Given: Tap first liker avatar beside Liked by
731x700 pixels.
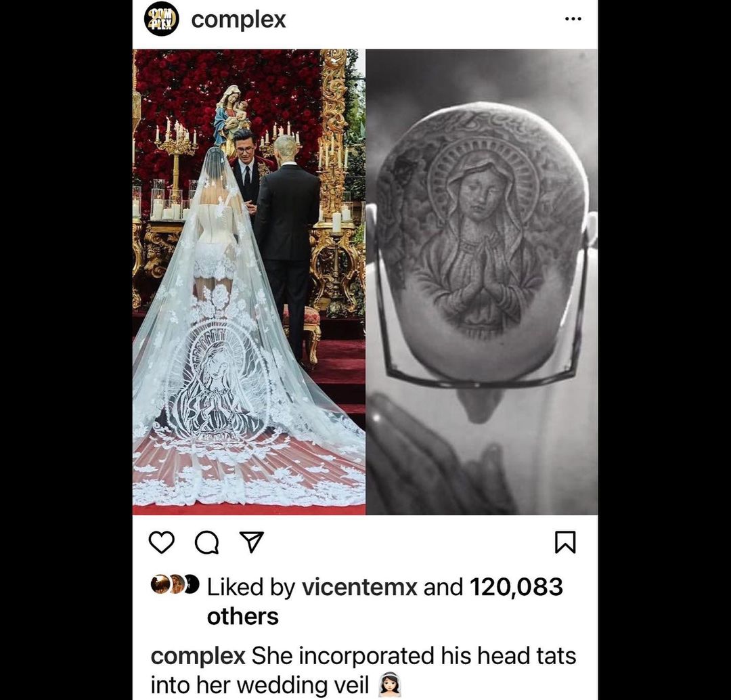Looking at the screenshot, I should pos(160,584).
